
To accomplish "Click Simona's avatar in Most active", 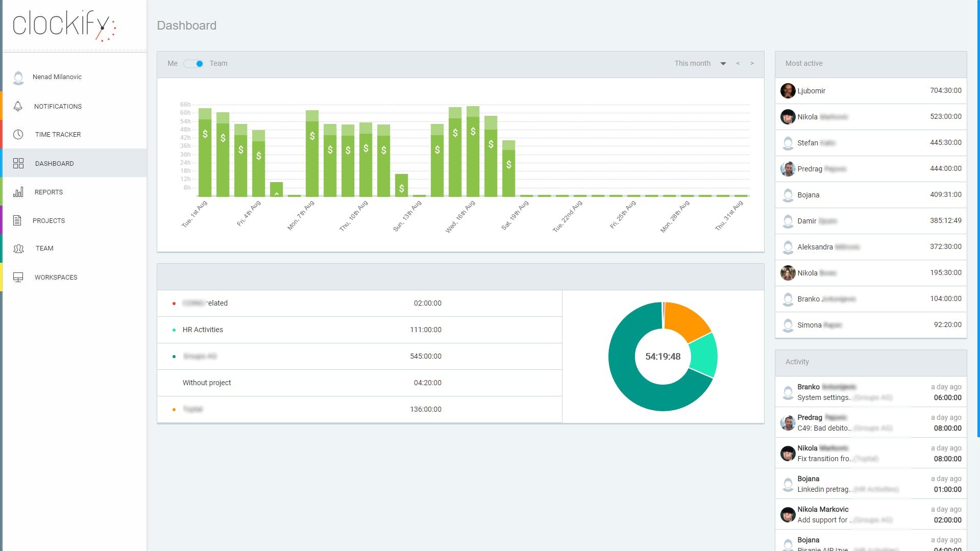I will pos(788,325).
